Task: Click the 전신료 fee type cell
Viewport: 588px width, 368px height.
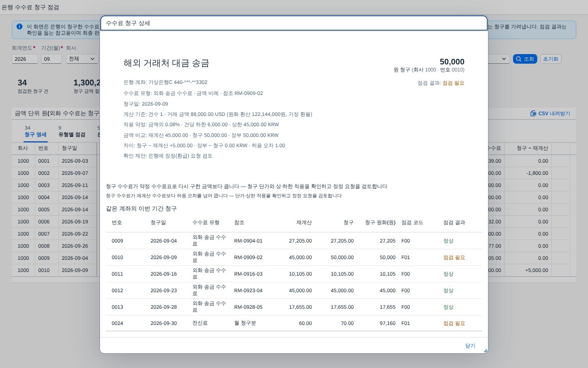Action: click(x=200, y=323)
